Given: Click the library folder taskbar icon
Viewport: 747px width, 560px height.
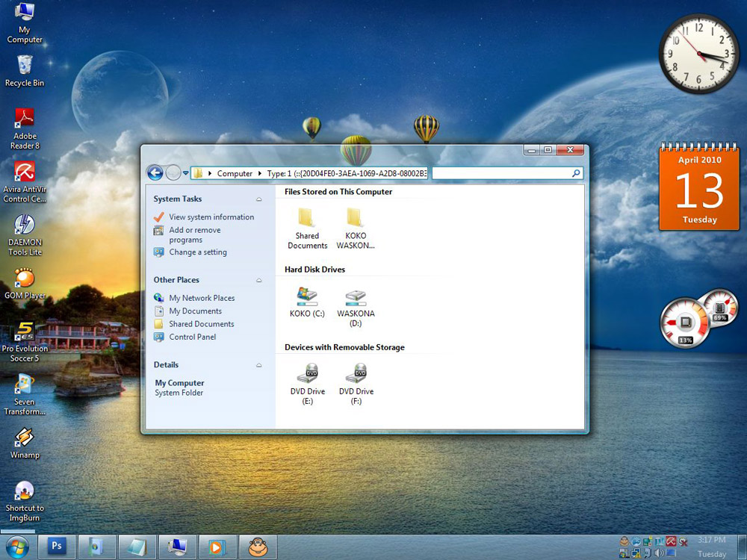Looking at the screenshot, I should click(96, 547).
